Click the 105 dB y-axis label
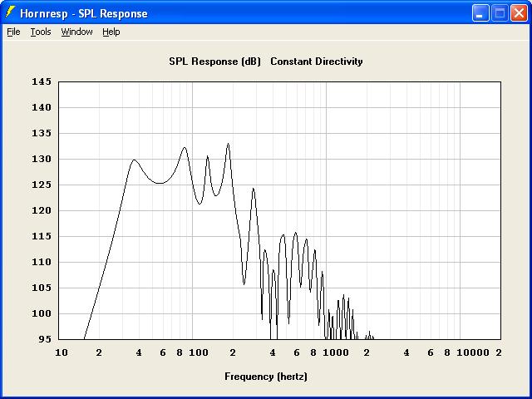Screen dimensions: 532x399 tap(42, 288)
